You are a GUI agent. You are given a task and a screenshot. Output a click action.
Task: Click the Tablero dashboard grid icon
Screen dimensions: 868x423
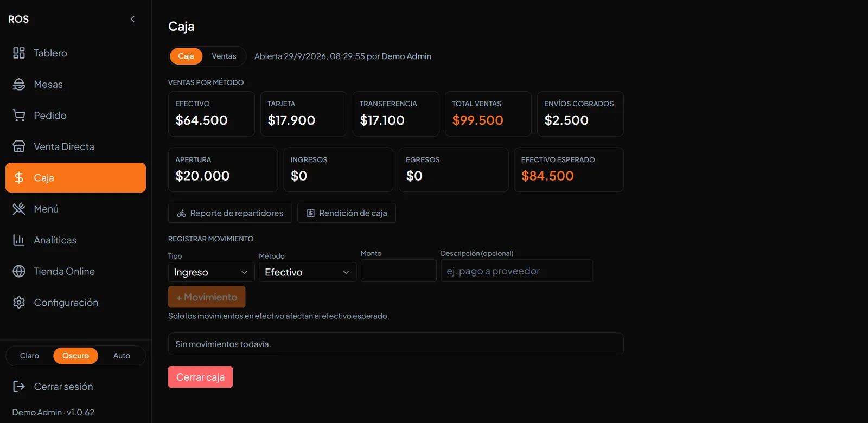(x=19, y=53)
